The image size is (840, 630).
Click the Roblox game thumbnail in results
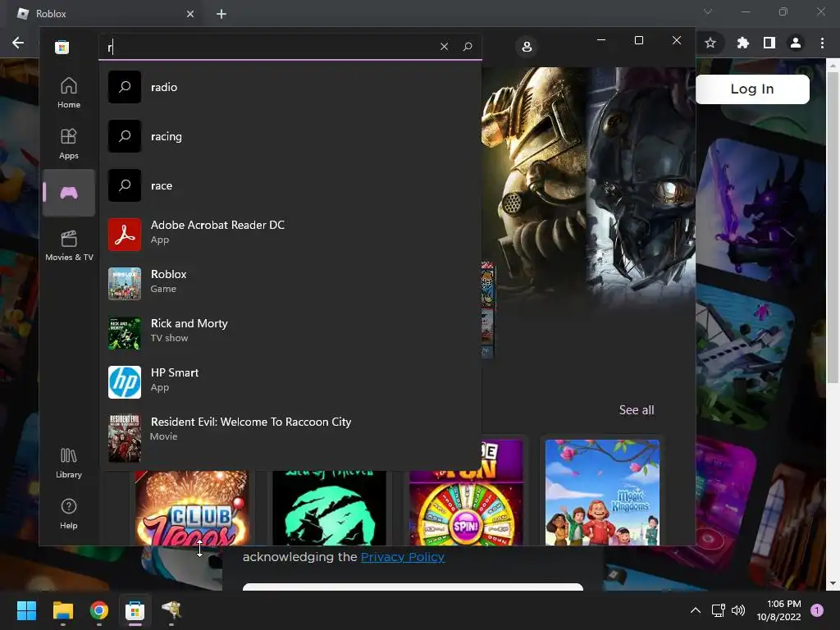pos(125,283)
